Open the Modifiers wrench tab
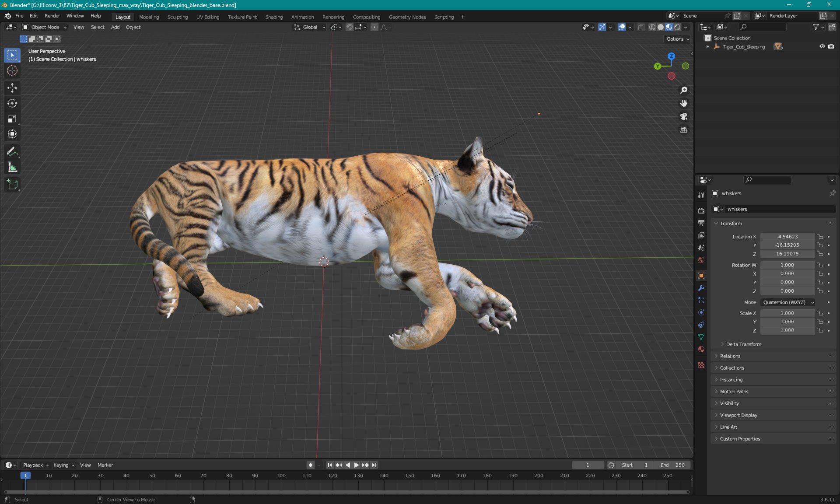Viewport: 840px width, 504px height. point(701,288)
